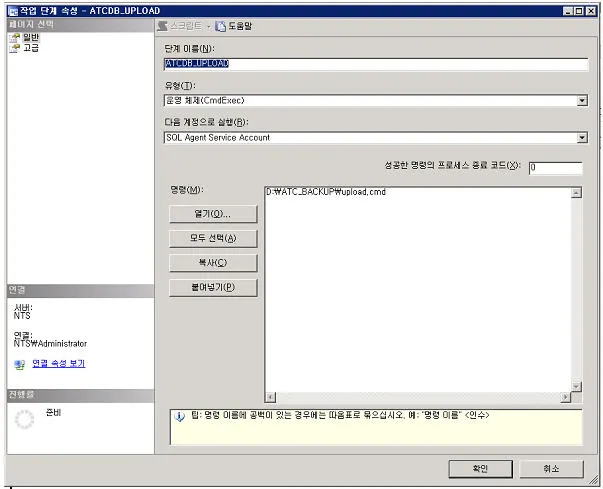Click the 스크립트 dropdown arrow
This screenshot has height=489, width=603.
point(209,25)
